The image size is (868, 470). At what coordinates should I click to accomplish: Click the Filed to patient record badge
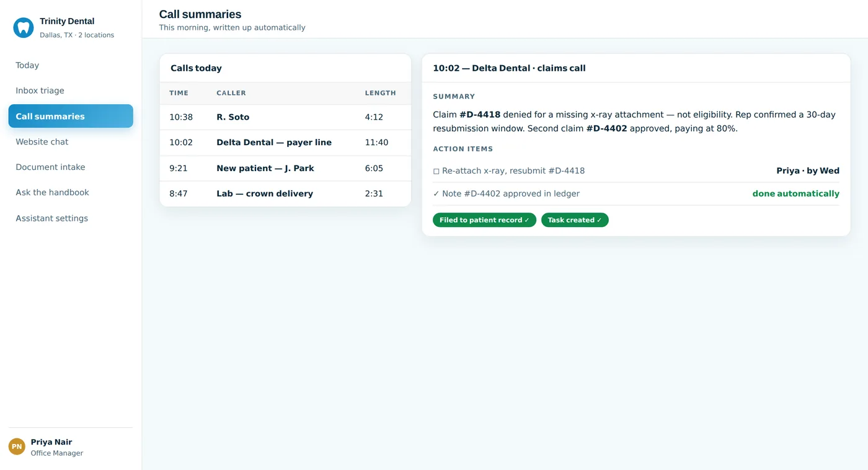click(x=484, y=220)
